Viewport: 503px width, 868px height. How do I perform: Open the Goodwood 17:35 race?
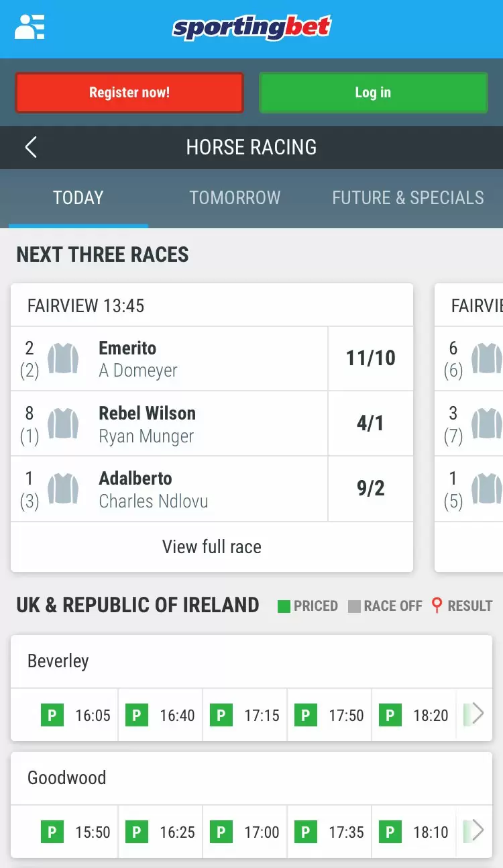[x=329, y=832]
